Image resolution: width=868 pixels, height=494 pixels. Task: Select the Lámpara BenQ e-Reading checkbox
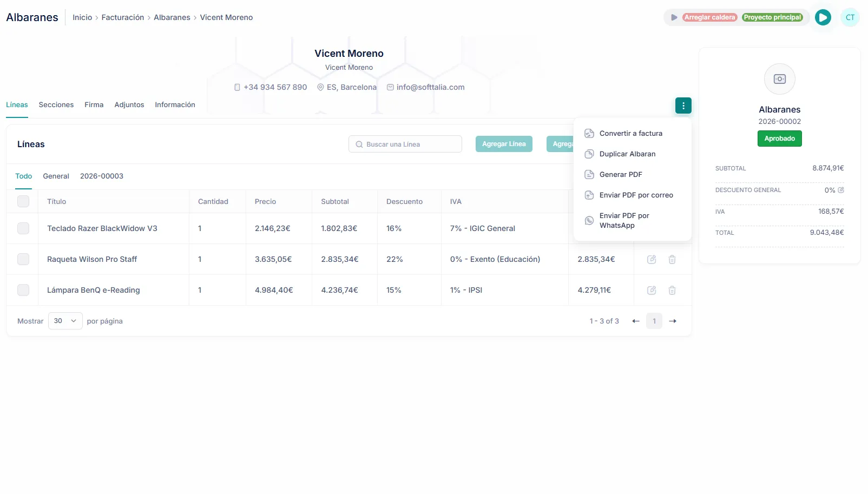23,290
